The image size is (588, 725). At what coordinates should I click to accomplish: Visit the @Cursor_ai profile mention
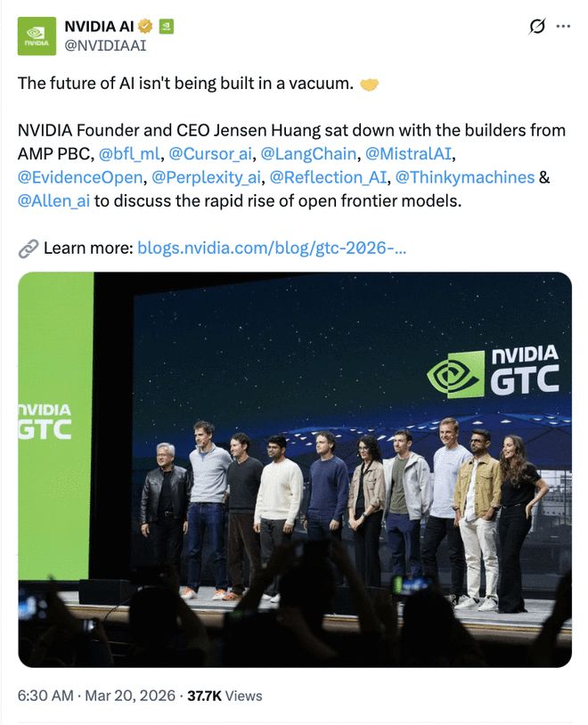click(x=211, y=153)
